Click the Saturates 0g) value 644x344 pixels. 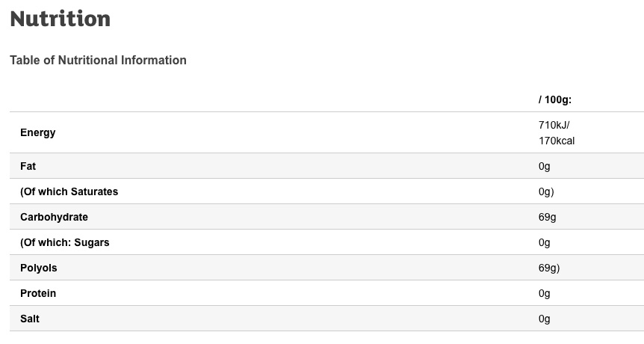pyautogui.click(x=546, y=191)
